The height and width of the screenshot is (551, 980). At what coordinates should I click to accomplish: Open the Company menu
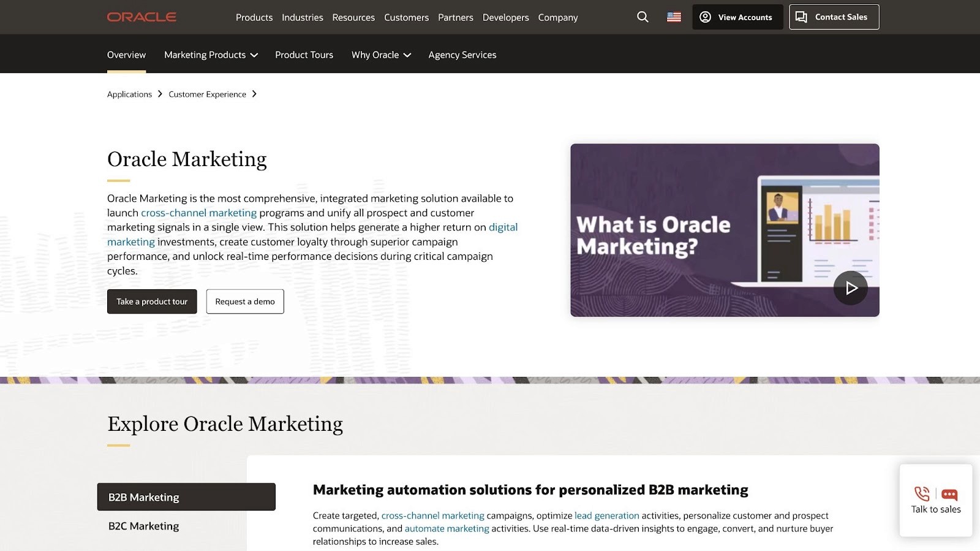(558, 17)
